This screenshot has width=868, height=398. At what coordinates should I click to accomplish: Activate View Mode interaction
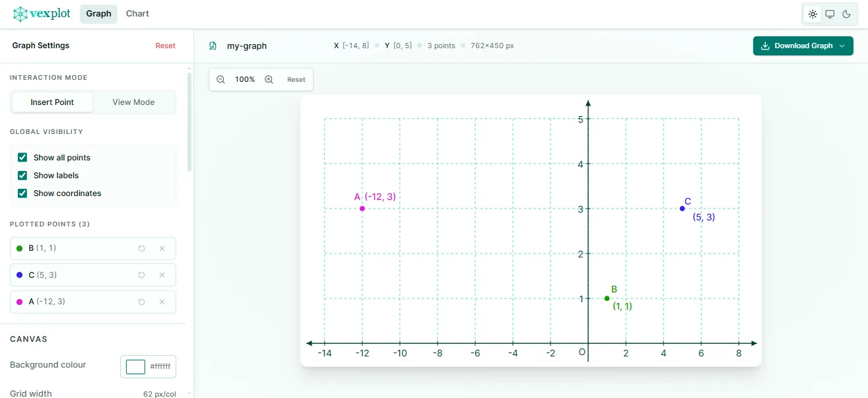(x=133, y=102)
